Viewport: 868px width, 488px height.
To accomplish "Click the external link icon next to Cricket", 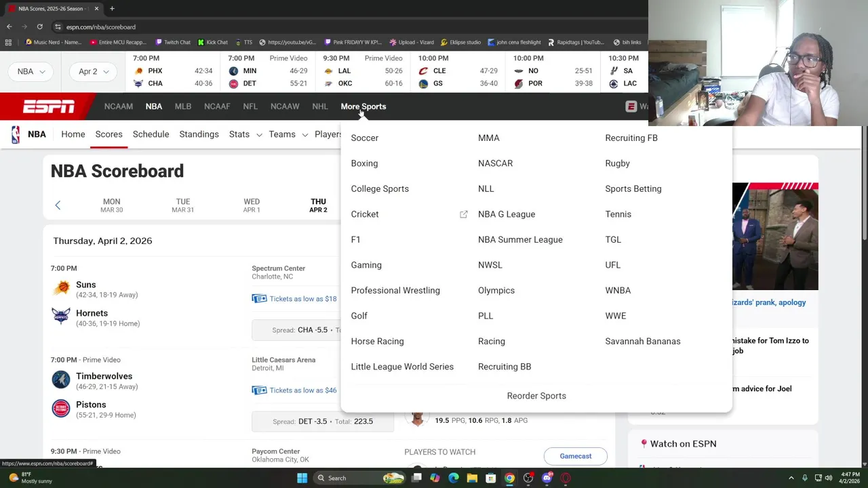I will (x=464, y=214).
